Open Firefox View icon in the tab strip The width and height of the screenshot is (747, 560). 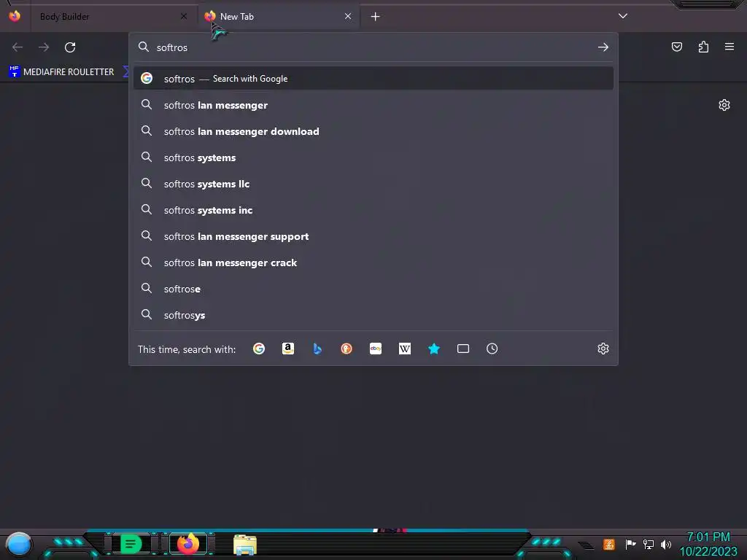(x=15, y=16)
